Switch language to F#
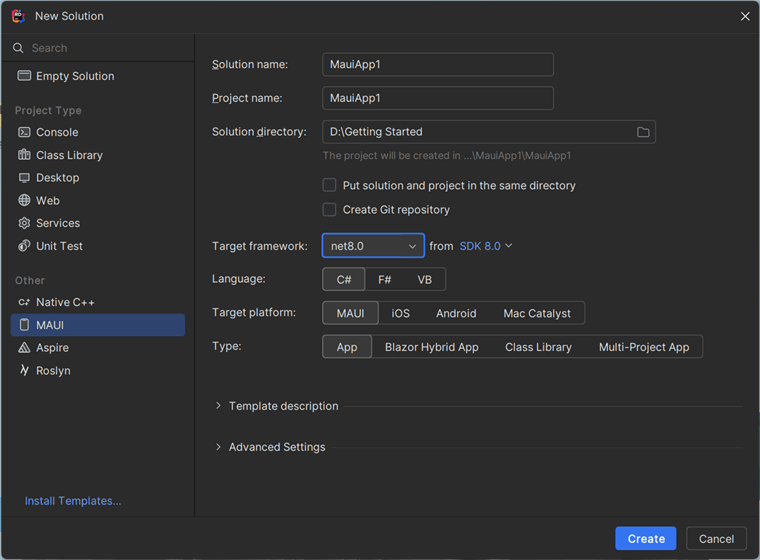The width and height of the screenshot is (760, 560). coord(385,280)
